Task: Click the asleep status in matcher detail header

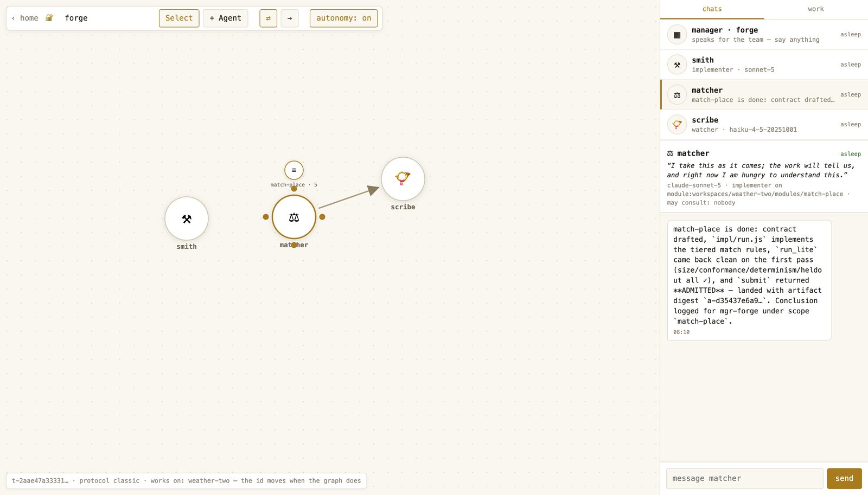Action: click(851, 154)
